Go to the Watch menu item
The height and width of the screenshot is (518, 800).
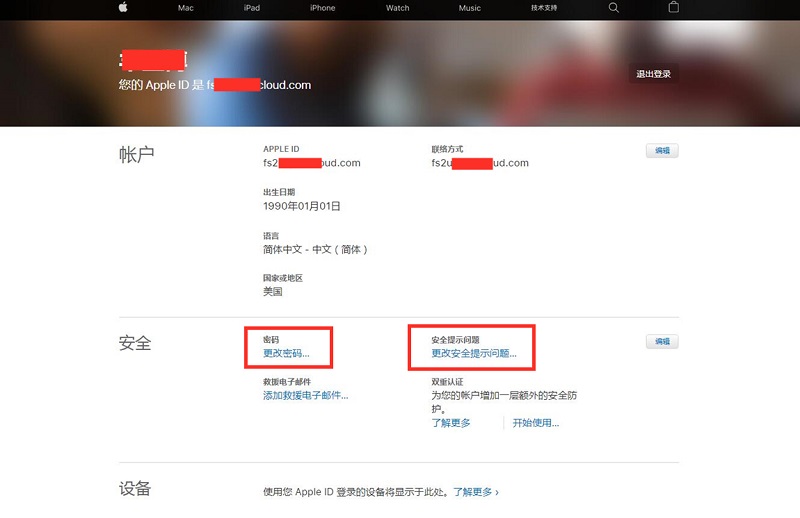(397, 8)
